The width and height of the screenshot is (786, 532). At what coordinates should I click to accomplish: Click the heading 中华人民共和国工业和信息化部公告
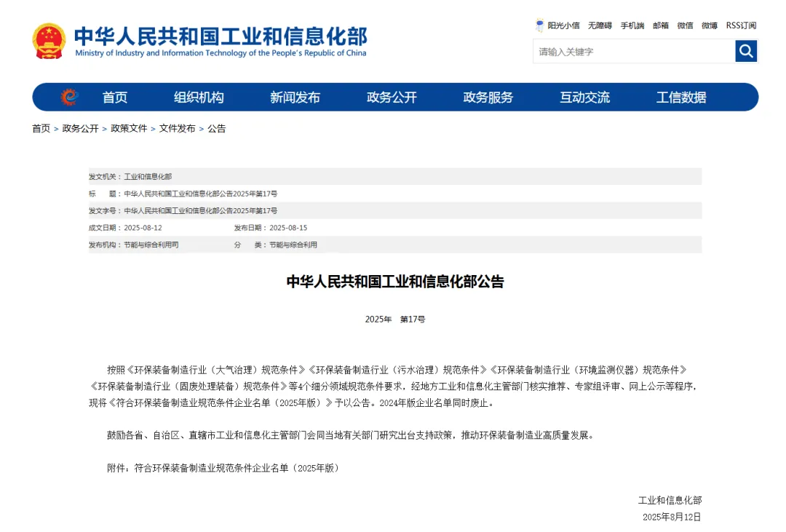(395, 282)
